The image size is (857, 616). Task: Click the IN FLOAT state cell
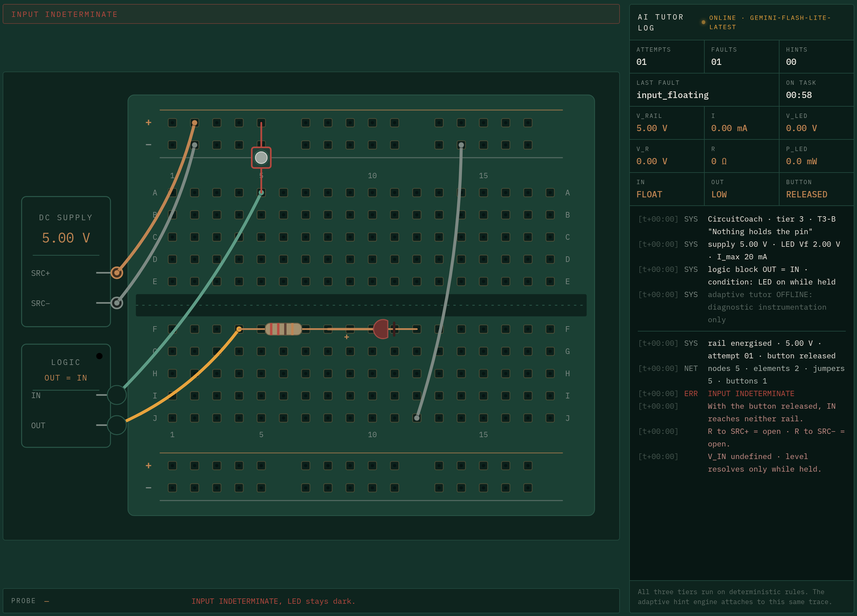(x=667, y=189)
